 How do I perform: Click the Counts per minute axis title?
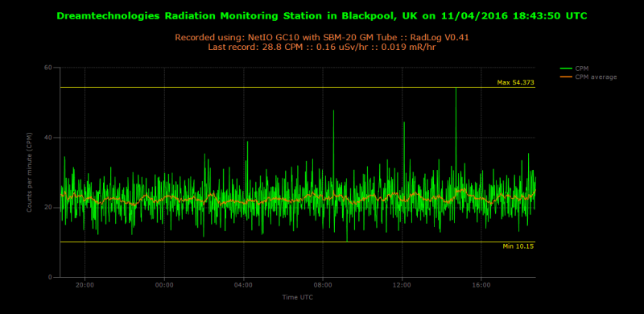click(29, 172)
